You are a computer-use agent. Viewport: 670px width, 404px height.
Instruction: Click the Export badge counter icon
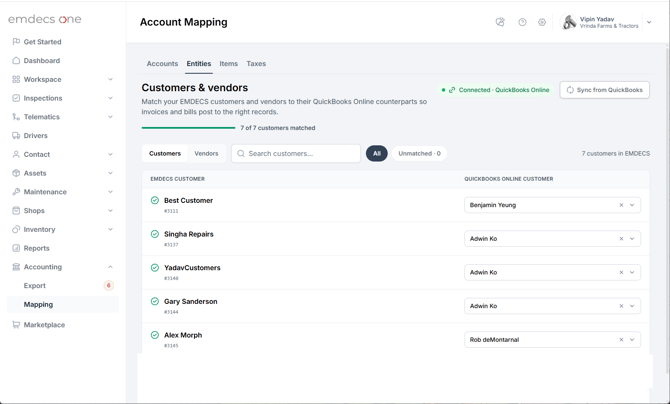(109, 286)
